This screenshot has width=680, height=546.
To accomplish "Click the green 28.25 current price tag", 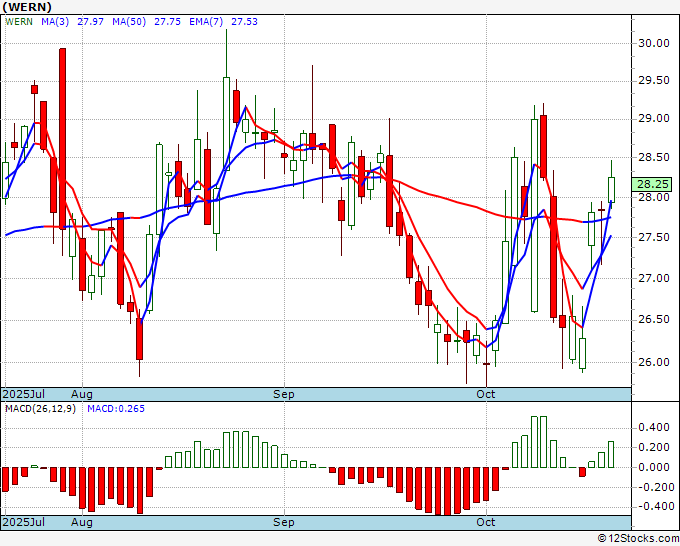I will click(651, 184).
